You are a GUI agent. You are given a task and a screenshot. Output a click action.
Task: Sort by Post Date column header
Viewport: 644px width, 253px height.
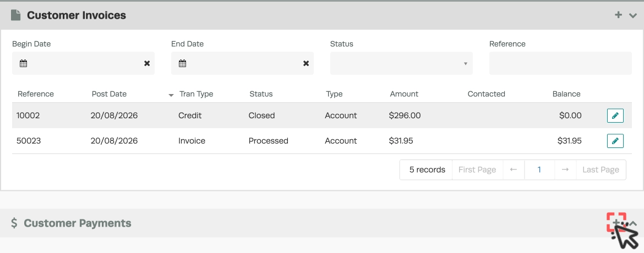point(109,94)
